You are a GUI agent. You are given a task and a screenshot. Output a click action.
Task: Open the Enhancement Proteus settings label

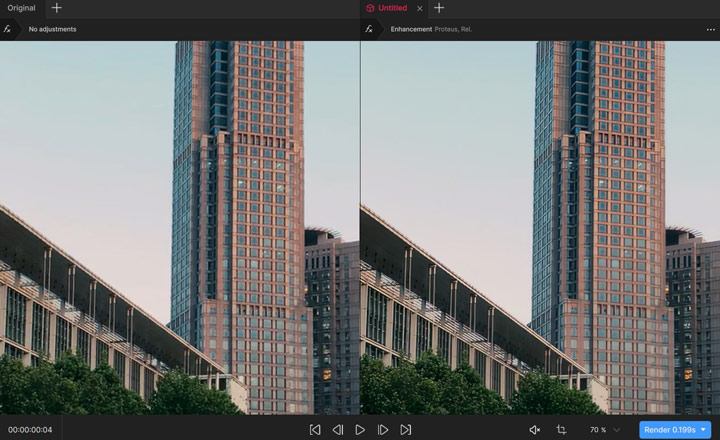[x=431, y=29]
